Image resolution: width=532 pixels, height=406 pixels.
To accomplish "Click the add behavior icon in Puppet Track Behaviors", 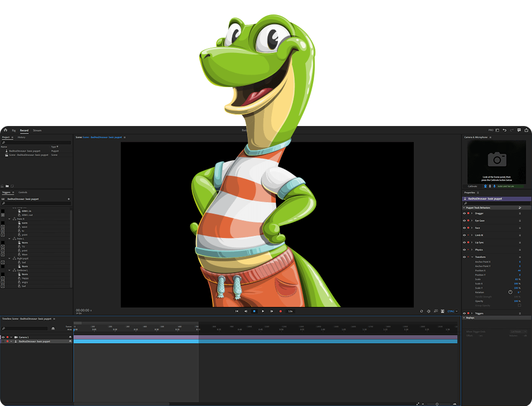I will tap(520, 208).
